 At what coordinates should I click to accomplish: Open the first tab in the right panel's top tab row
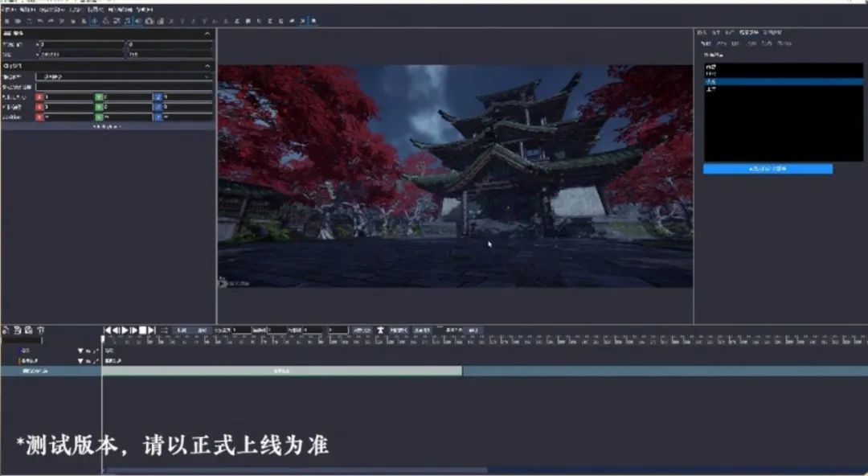[702, 33]
